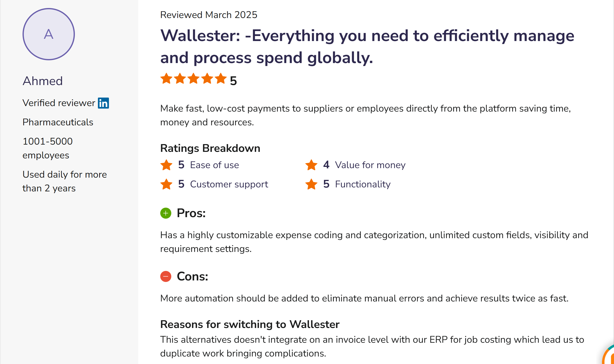
Task: Click the Reasons for switching to Wallester heading
Action: point(250,324)
